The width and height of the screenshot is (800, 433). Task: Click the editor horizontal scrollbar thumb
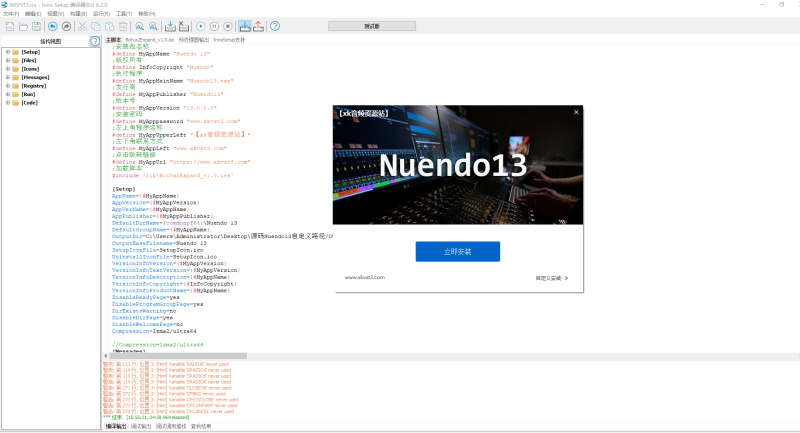point(178,356)
